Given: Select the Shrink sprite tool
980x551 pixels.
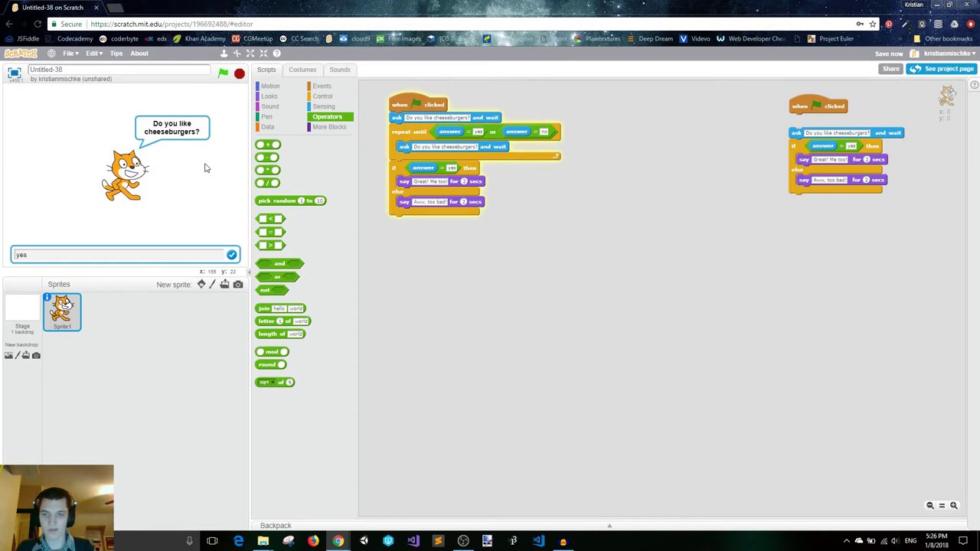Looking at the screenshot, I should tap(263, 54).
